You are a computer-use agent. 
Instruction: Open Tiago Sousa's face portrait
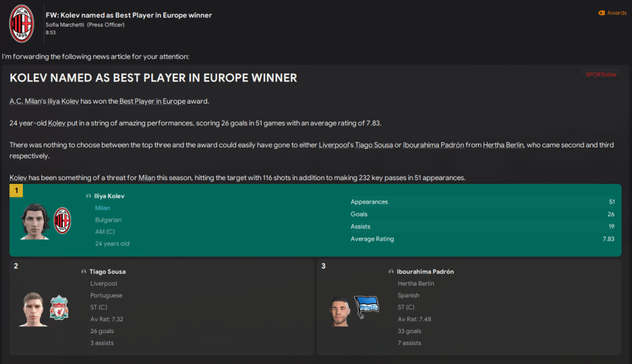34,308
